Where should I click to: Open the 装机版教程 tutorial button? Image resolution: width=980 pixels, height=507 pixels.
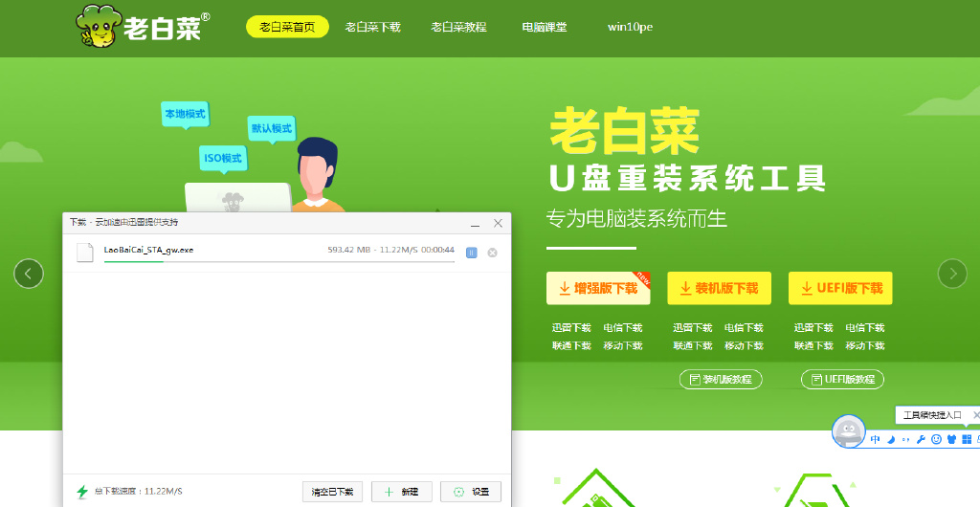(721, 379)
